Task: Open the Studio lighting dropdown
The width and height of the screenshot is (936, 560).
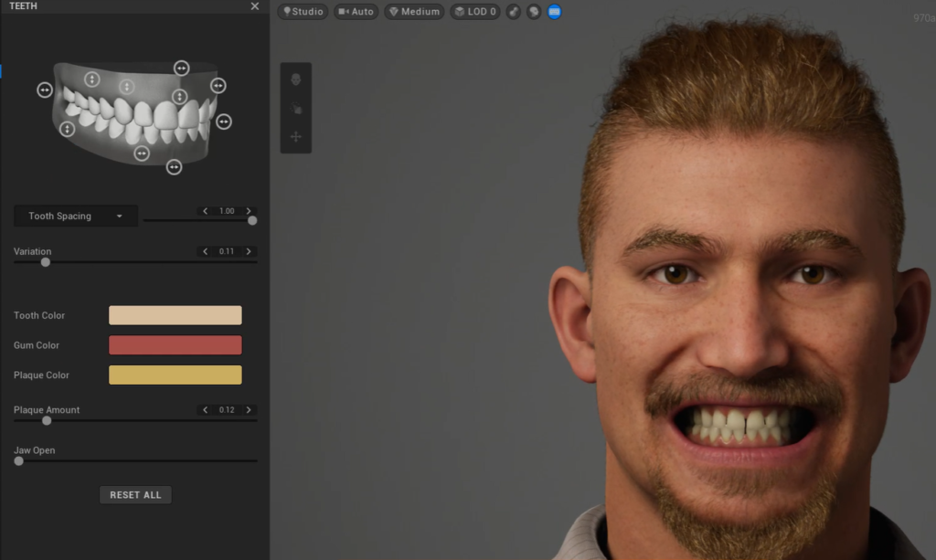Action: [303, 12]
